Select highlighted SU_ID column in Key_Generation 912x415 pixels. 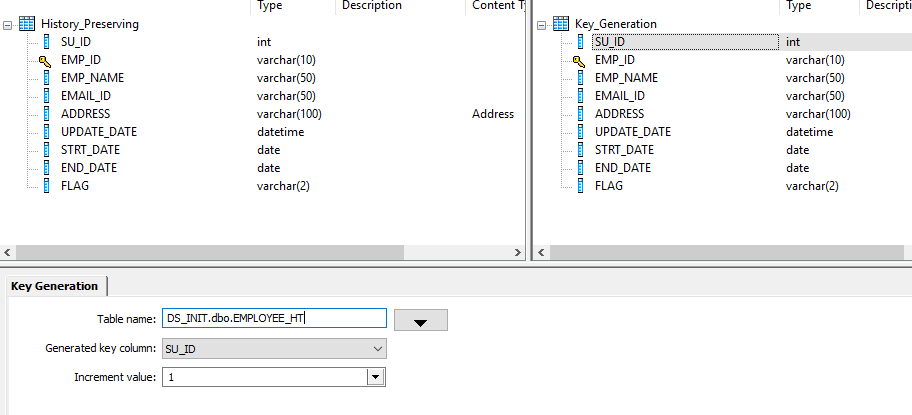pyautogui.click(x=685, y=42)
